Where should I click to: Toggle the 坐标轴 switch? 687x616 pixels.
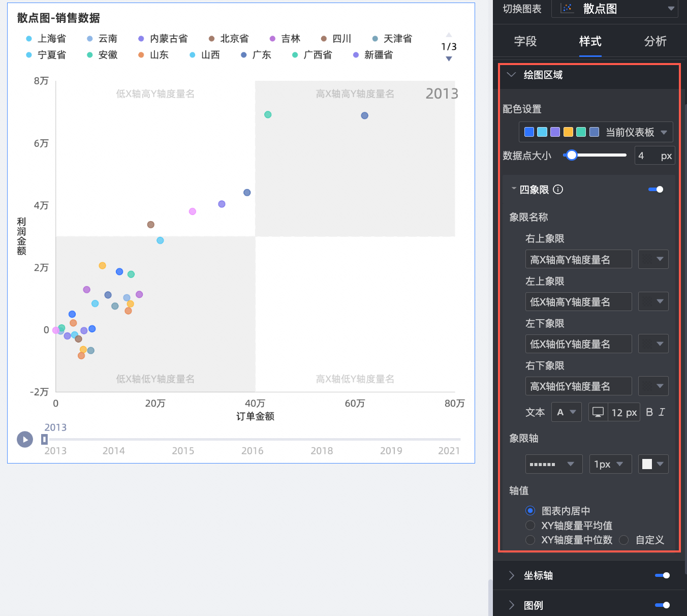(662, 575)
